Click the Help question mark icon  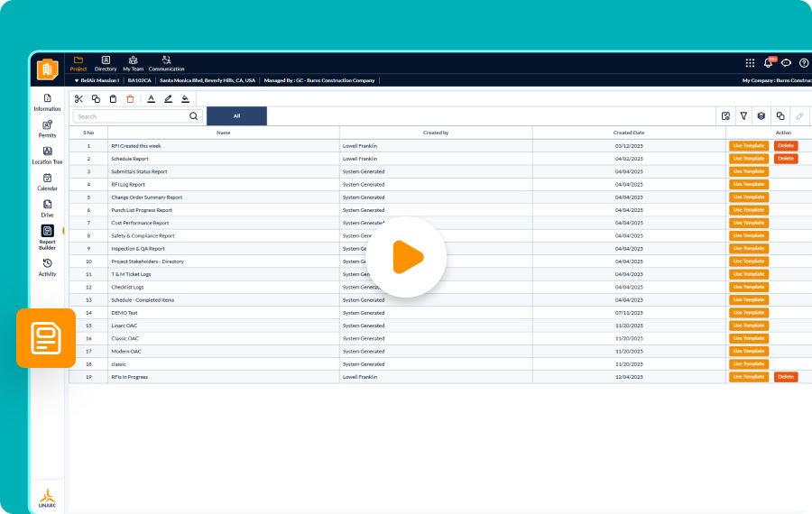click(804, 63)
